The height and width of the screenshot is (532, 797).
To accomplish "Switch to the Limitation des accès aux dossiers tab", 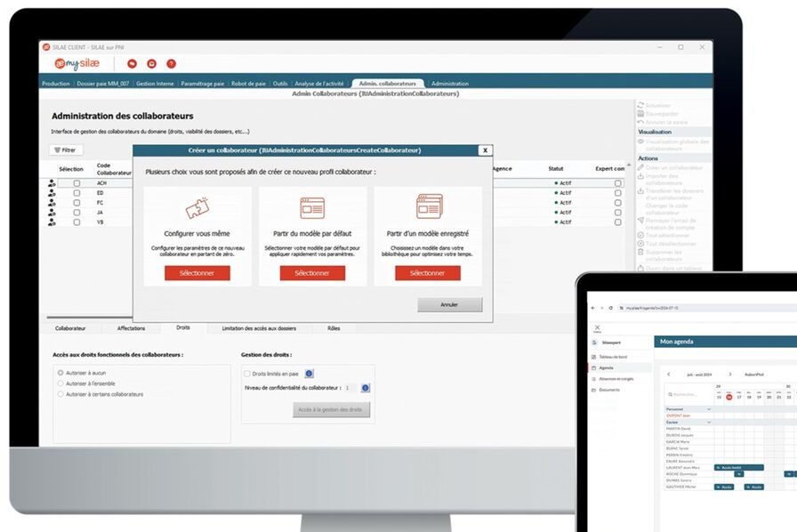I will click(x=259, y=328).
